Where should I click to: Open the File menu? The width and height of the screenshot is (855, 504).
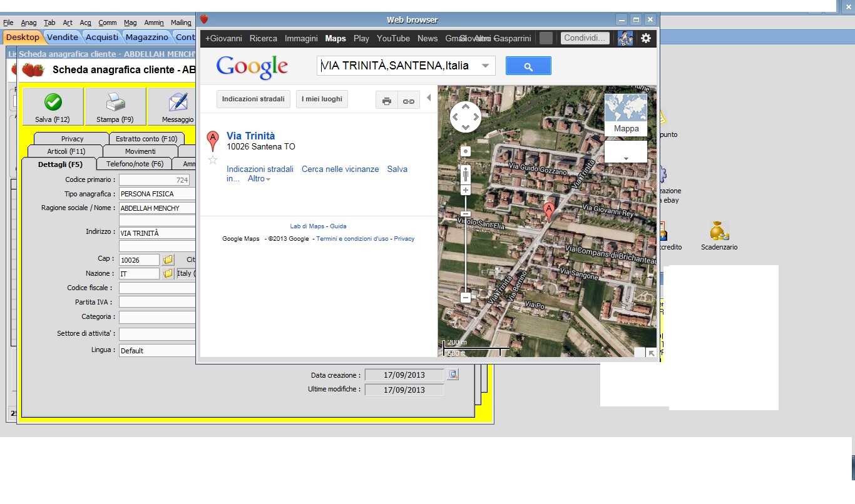pos(8,23)
